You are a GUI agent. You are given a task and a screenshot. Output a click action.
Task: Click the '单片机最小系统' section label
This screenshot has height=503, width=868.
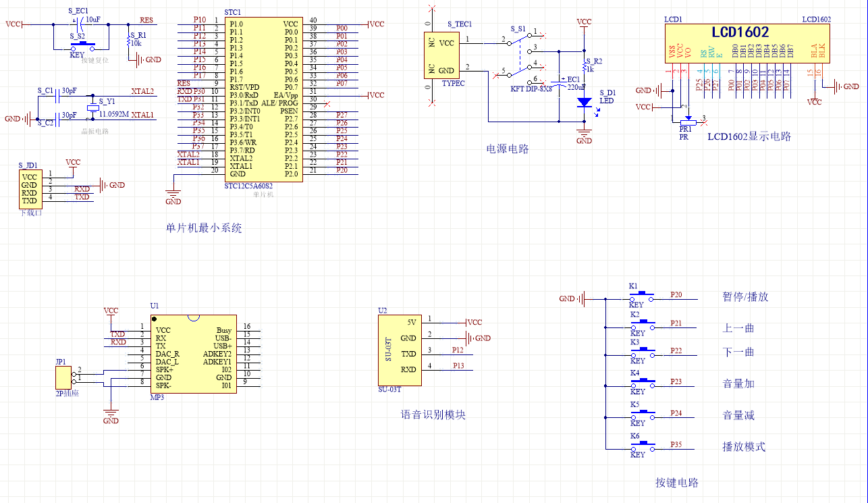coord(204,228)
